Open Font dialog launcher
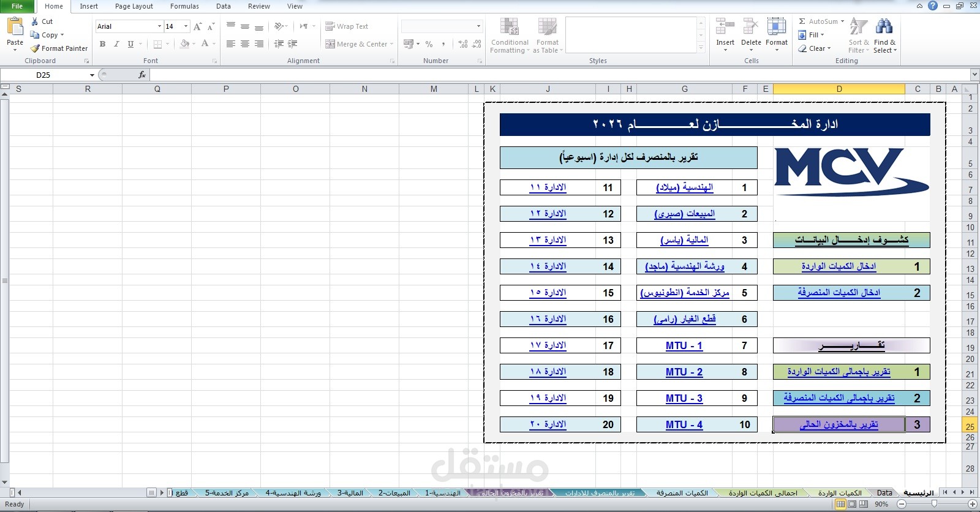Image resolution: width=980 pixels, height=512 pixels. click(x=214, y=61)
